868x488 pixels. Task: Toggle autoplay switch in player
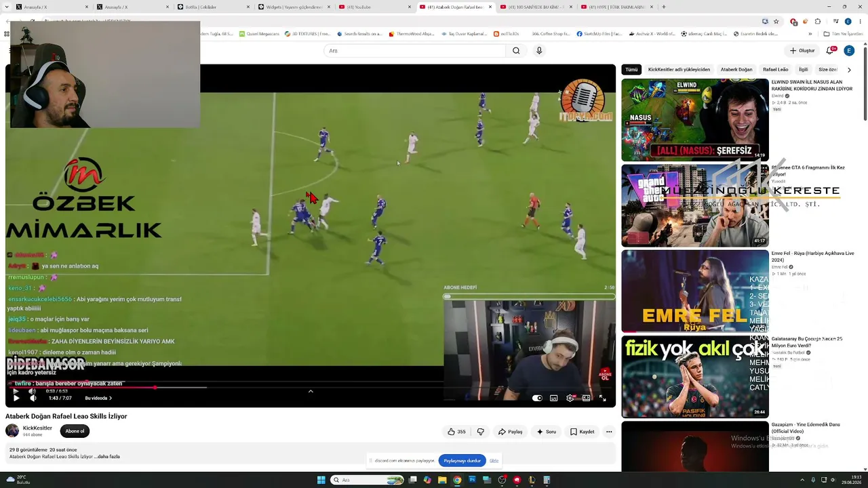(537, 398)
